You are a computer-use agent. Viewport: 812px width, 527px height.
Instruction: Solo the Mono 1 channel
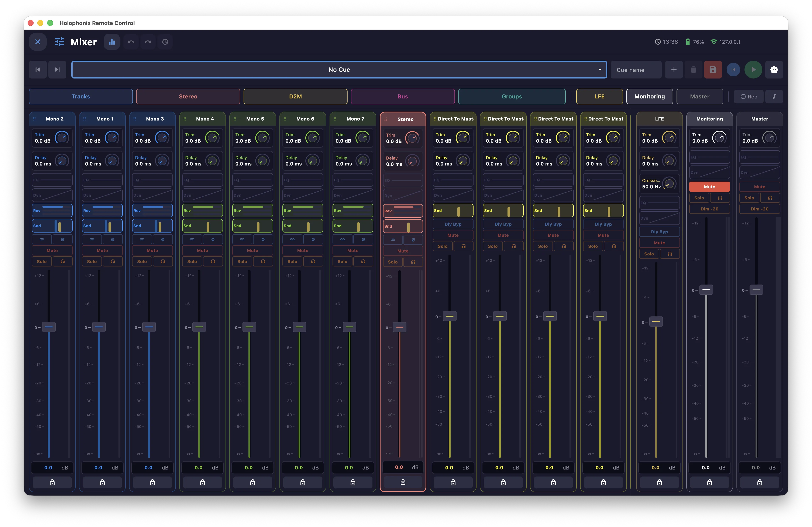tap(92, 261)
